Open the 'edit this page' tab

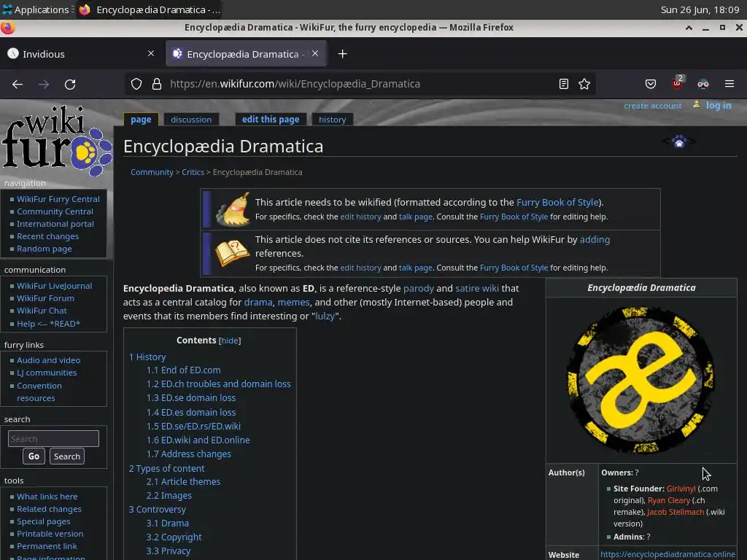271,120
